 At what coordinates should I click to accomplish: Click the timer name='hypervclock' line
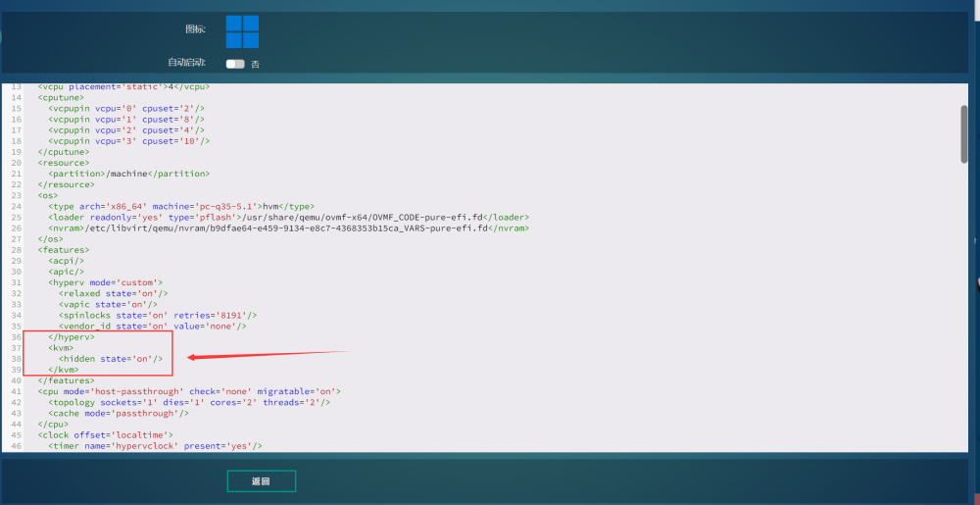[x=155, y=445]
